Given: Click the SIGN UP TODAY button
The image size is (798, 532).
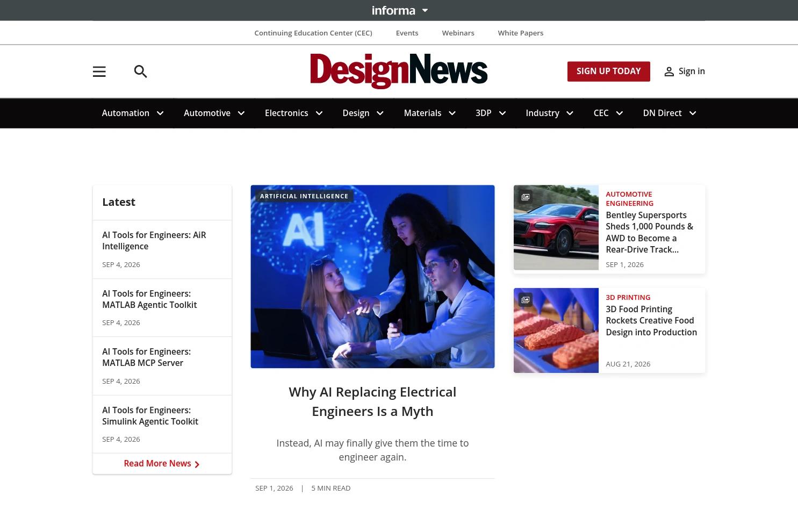Looking at the screenshot, I should (609, 71).
